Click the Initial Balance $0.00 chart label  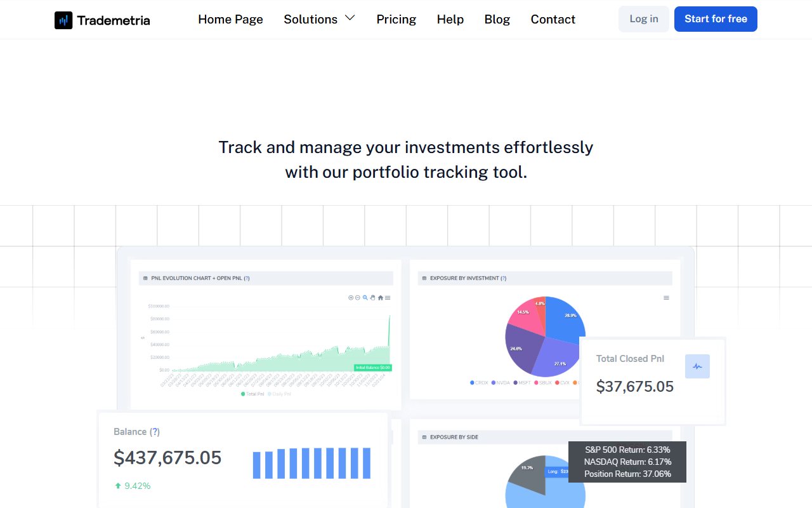click(x=373, y=368)
